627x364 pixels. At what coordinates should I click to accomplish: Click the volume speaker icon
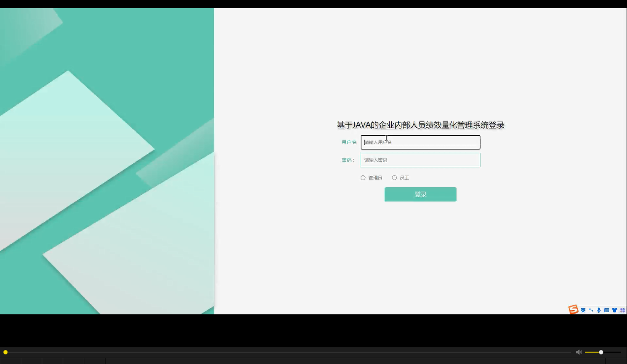pos(579,352)
